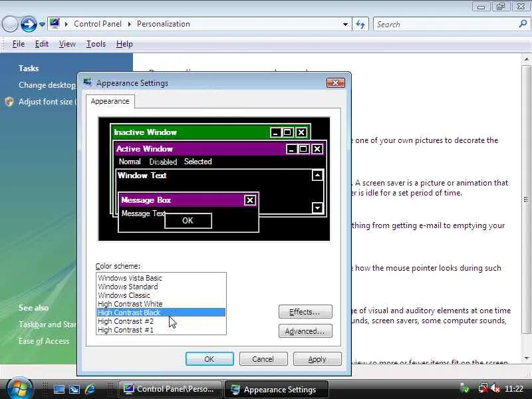Select Windows Standard color scheme
532x399 pixels.
tap(161, 287)
